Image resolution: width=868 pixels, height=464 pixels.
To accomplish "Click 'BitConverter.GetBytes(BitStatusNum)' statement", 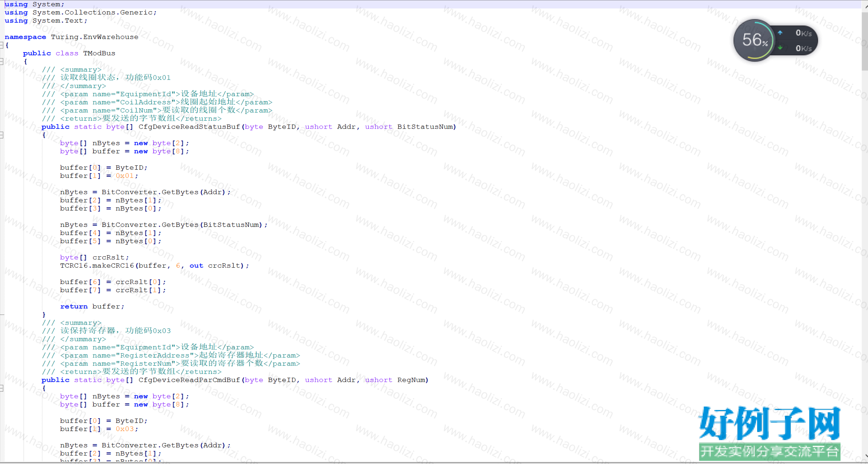I will [x=164, y=225].
